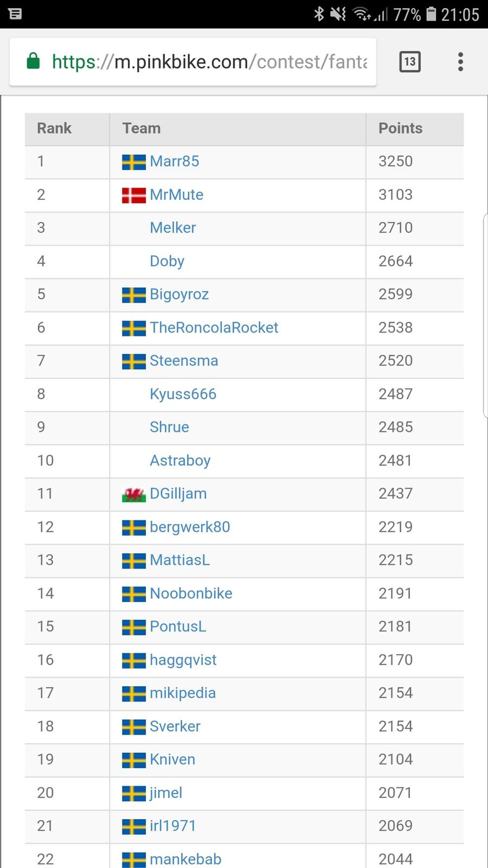
Task: Tap the Wi-Fi signal icon in status bar
Action: (362, 14)
